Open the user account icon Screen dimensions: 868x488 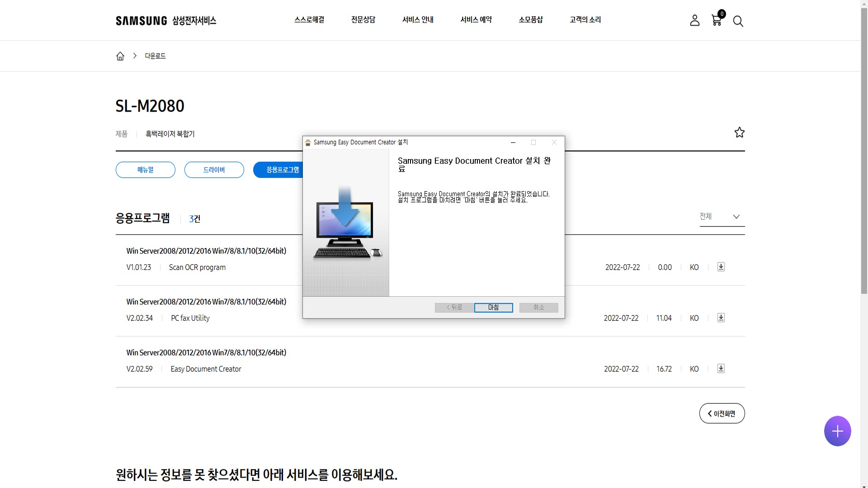point(694,20)
